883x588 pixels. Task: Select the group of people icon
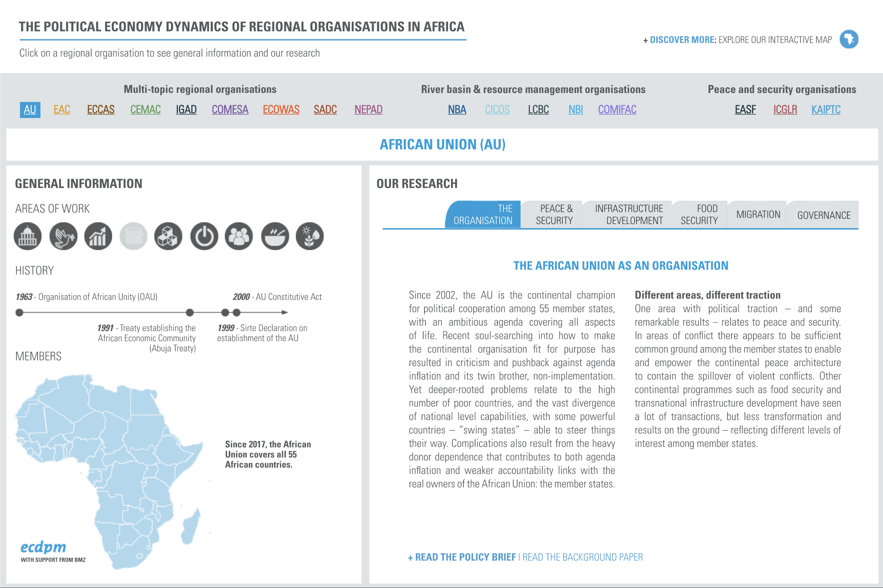(x=239, y=236)
